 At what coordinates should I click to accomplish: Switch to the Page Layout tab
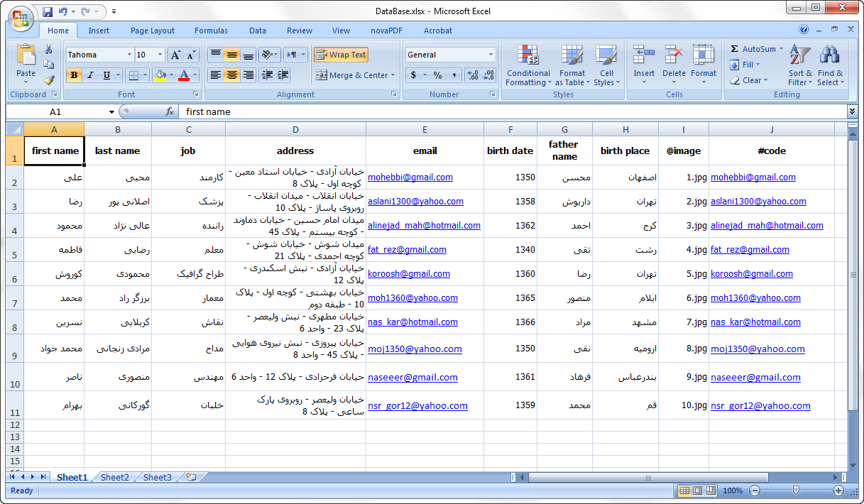point(152,31)
